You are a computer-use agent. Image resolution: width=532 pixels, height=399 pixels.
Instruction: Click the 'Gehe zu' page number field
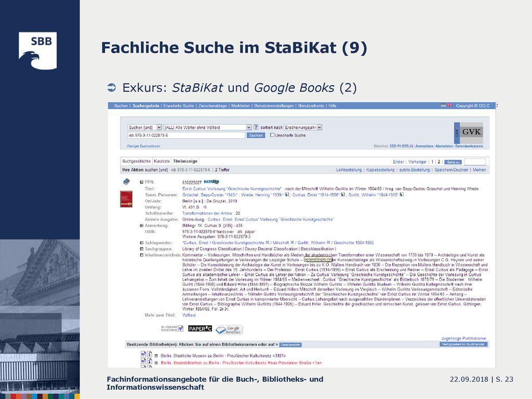(x=475, y=162)
